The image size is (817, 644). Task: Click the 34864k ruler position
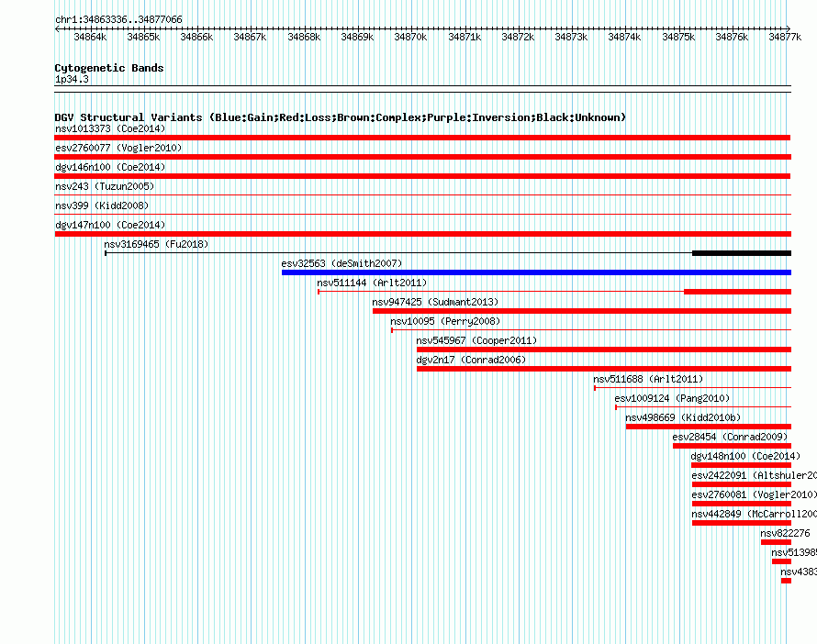[x=90, y=37]
